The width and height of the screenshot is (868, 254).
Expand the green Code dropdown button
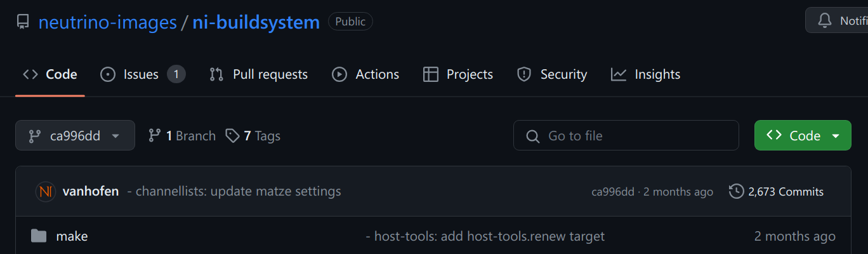click(x=802, y=135)
